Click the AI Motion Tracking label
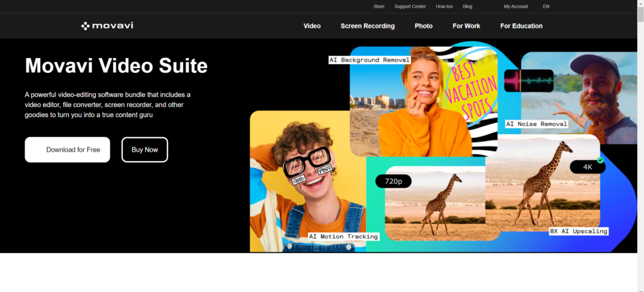 click(343, 237)
